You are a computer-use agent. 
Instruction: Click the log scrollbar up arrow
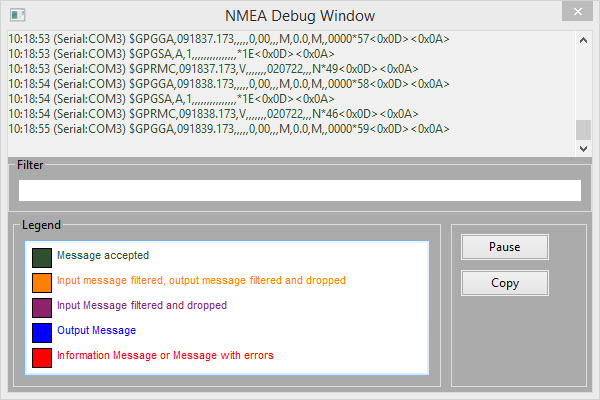583,39
